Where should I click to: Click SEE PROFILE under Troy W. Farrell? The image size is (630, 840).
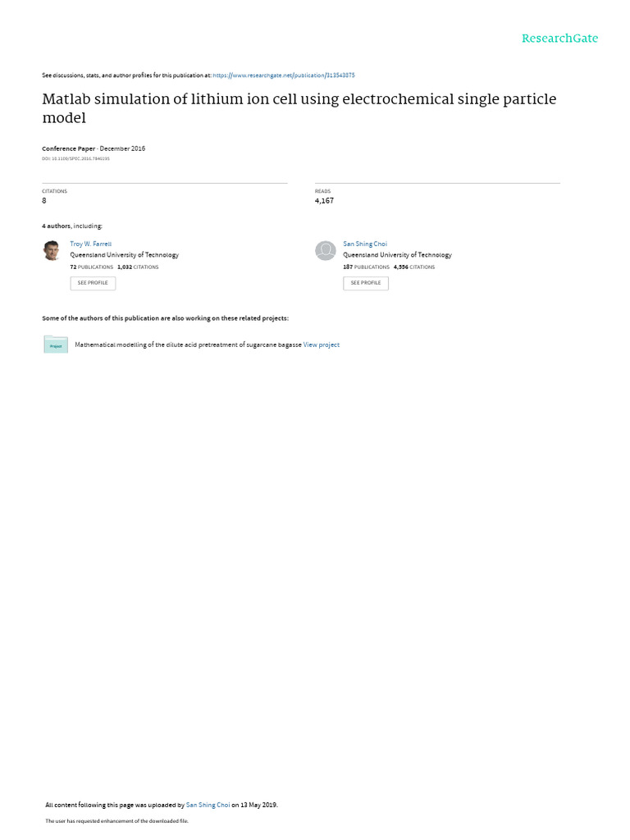(93, 283)
